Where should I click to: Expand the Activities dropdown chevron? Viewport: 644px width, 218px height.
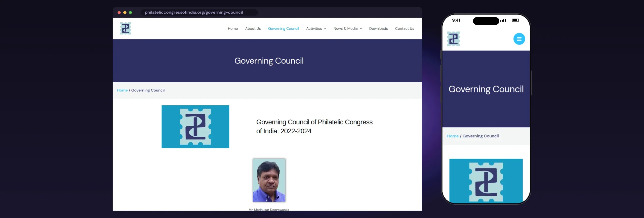pyautogui.click(x=325, y=29)
